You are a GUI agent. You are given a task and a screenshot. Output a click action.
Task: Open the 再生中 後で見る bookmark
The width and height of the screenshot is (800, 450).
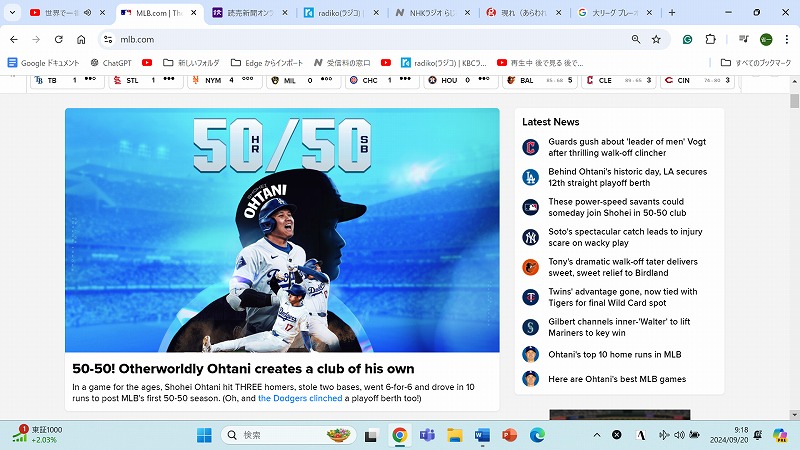[x=540, y=63]
